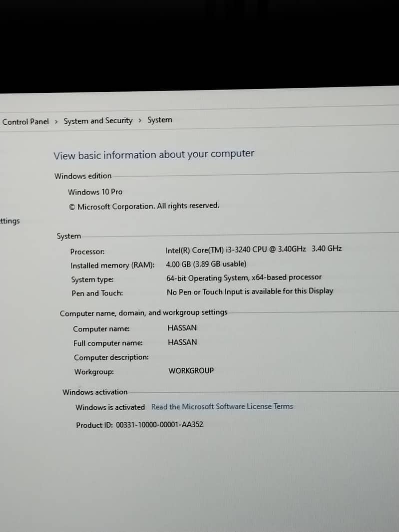Read the Microsoft Software License Terms

[222, 406]
